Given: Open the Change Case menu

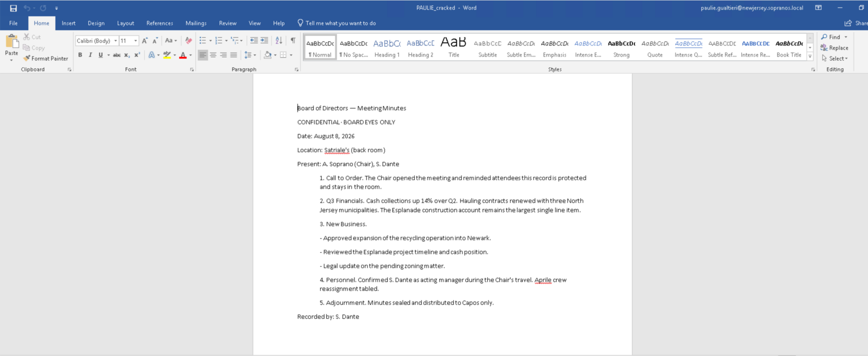Looking at the screenshot, I should 171,40.
